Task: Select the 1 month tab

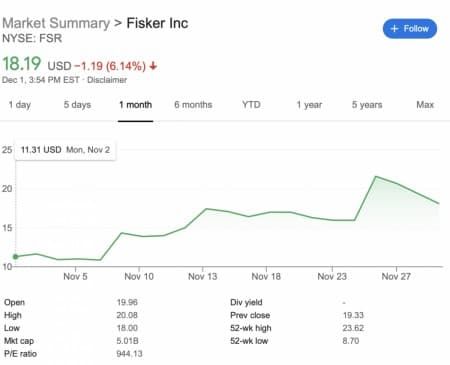Action: tap(135, 105)
